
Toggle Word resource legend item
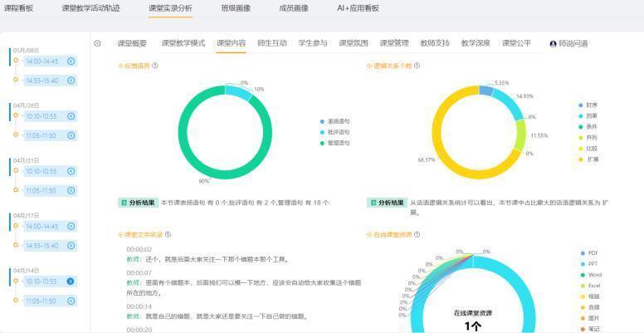tap(591, 275)
